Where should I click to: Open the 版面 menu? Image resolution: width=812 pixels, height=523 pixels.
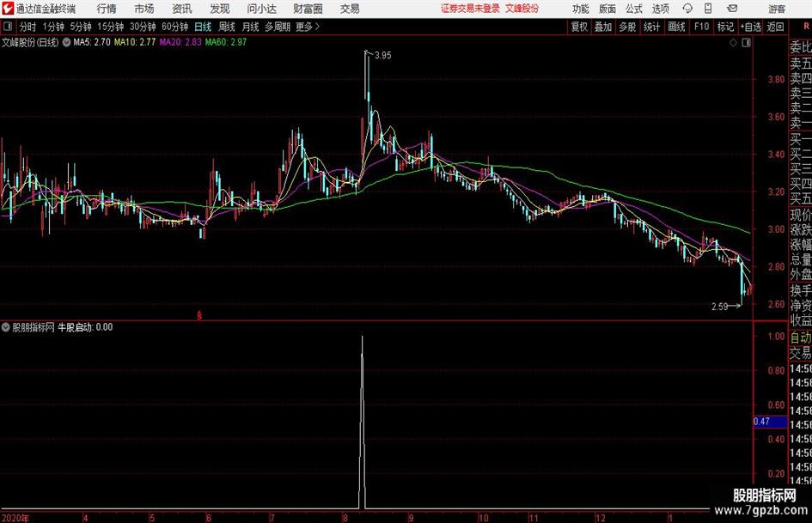pos(607,9)
